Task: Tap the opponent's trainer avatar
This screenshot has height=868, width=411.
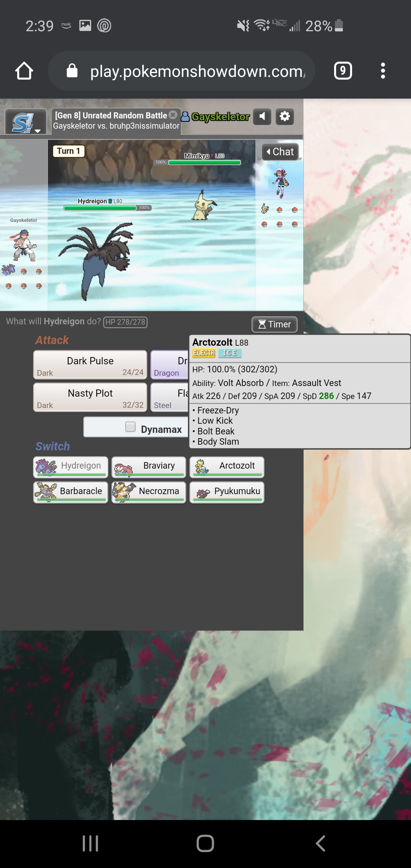Action: (x=280, y=183)
